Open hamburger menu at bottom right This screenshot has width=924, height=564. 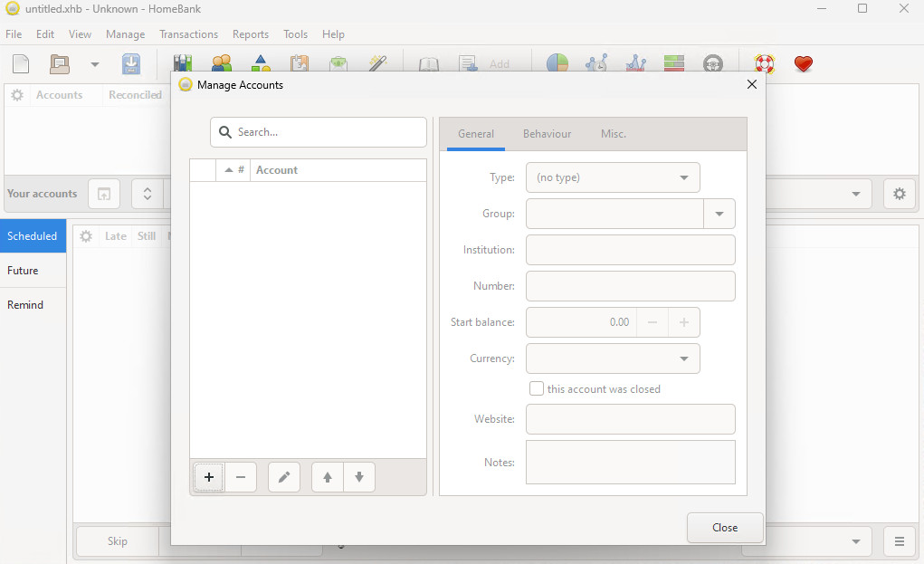click(900, 541)
